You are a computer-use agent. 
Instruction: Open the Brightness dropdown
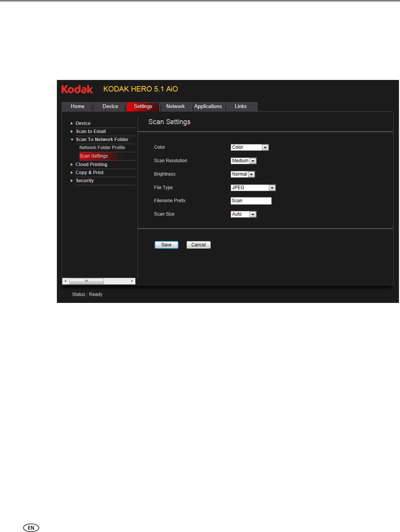point(243,175)
